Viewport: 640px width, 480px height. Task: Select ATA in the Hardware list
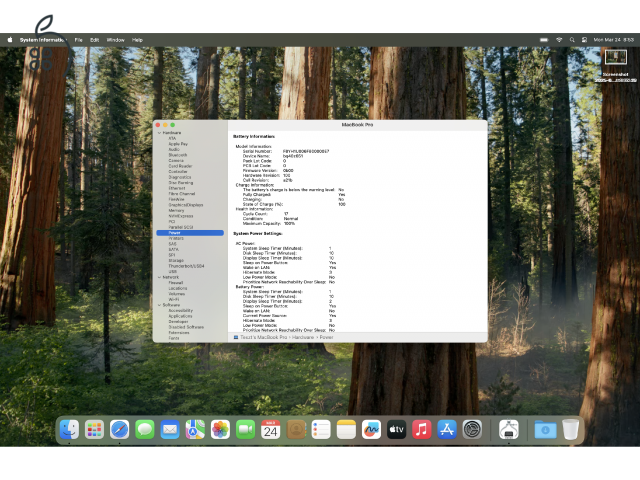(x=172, y=138)
